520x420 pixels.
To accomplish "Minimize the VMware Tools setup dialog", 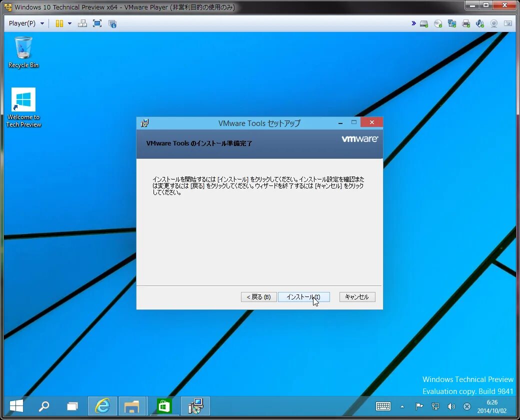I will pyautogui.click(x=340, y=122).
